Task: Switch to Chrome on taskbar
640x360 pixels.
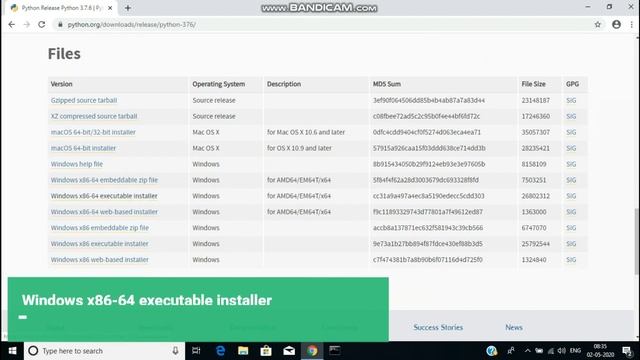Action: 312,351
